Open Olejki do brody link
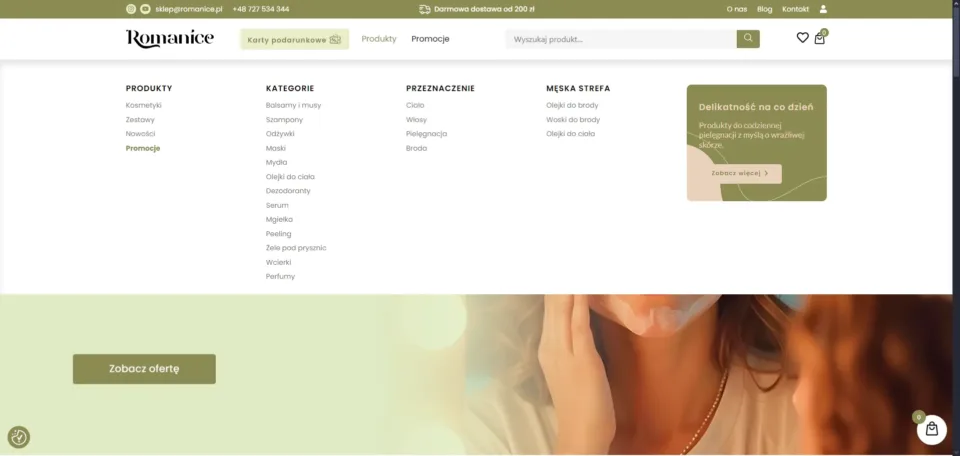 click(572, 105)
